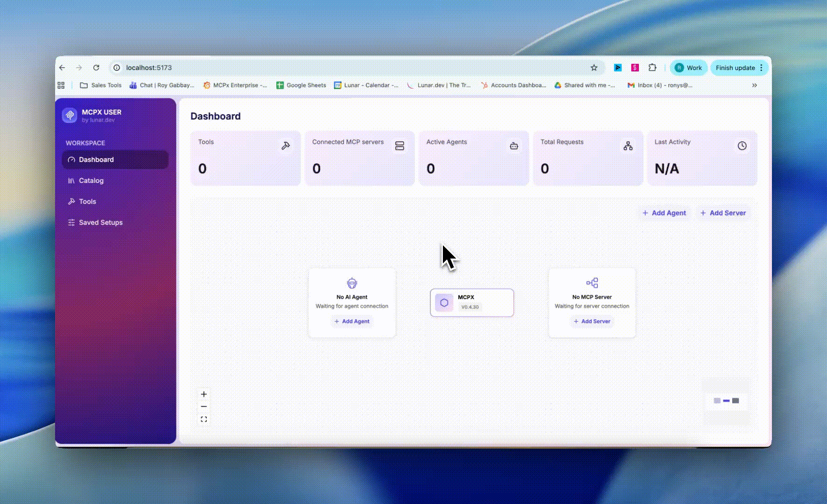Zoom in on the canvas
The width and height of the screenshot is (827, 504).
pos(204,394)
